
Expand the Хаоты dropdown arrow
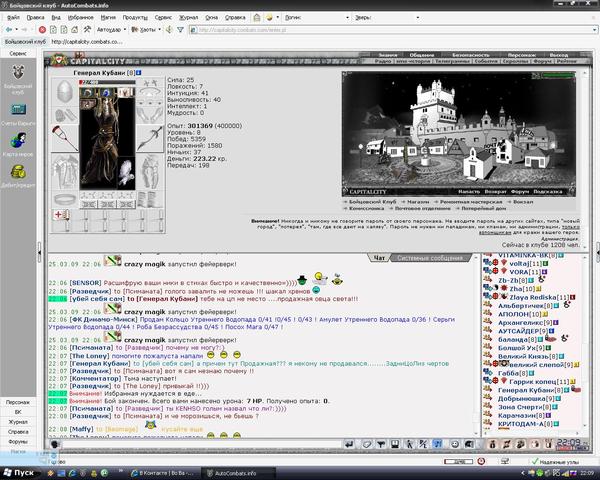(160, 29)
